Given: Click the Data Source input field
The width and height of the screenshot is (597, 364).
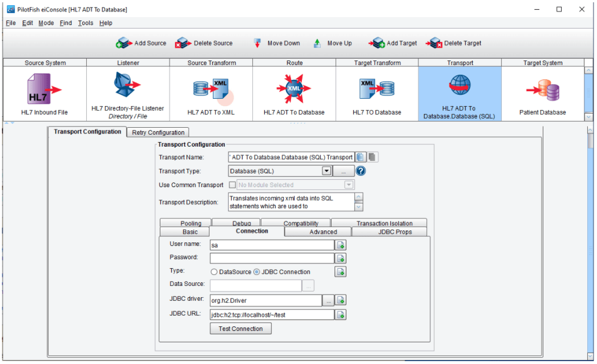Looking at the screenshot, I should click(256, 286).
